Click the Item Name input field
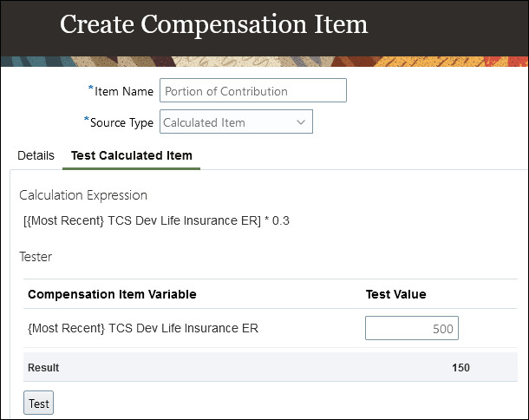The width and height of the screenshot is (529, 420). tap(253, 90)
